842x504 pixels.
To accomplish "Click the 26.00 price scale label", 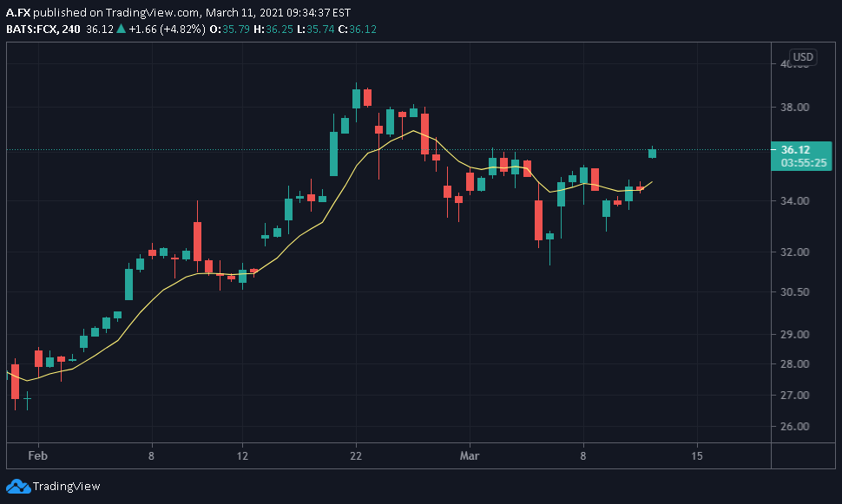I will pos(795,427).
